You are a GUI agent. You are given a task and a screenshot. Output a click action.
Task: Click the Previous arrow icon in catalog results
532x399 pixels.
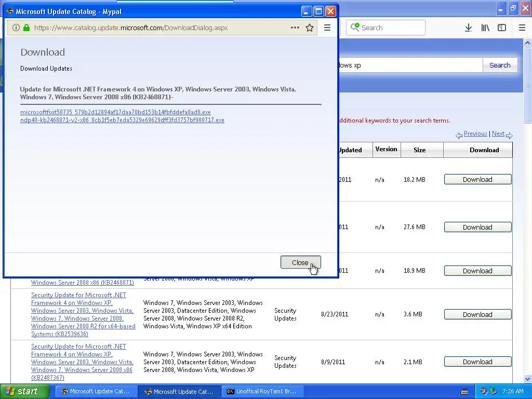459,136
